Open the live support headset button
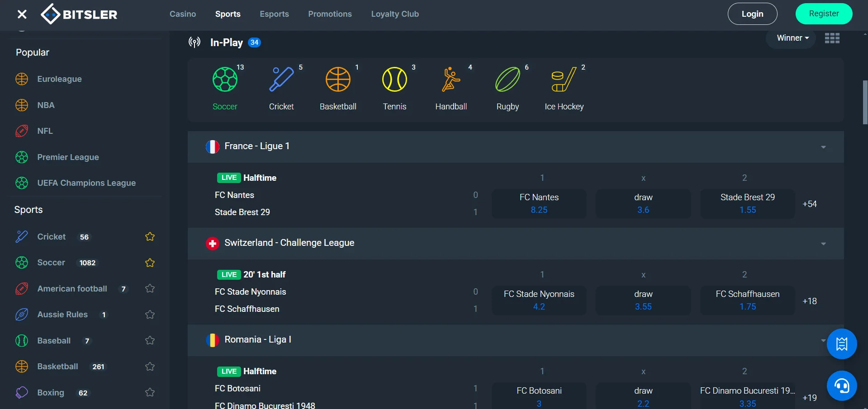Viewport: 868px width, 409px height. [x=842, y=386]
